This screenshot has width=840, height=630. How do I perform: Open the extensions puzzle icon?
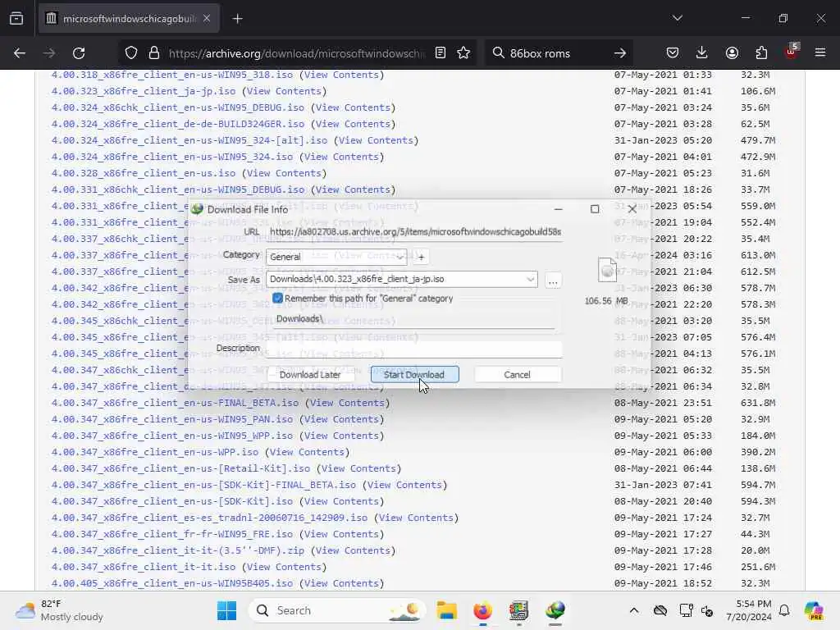[761, 52]
